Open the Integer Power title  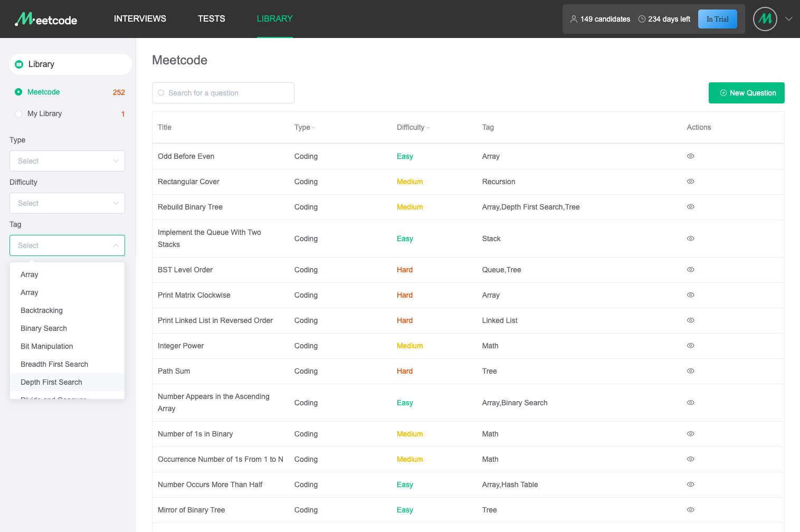click(181, 346)
